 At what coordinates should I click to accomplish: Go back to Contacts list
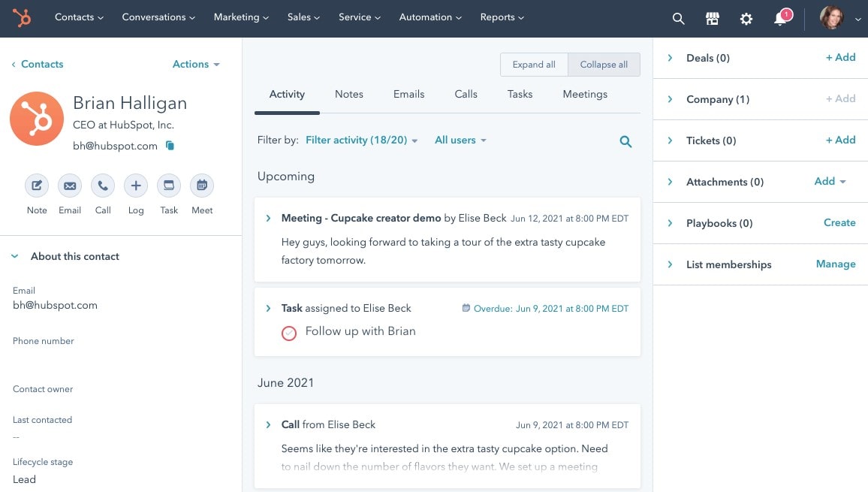tap(37, 65)
